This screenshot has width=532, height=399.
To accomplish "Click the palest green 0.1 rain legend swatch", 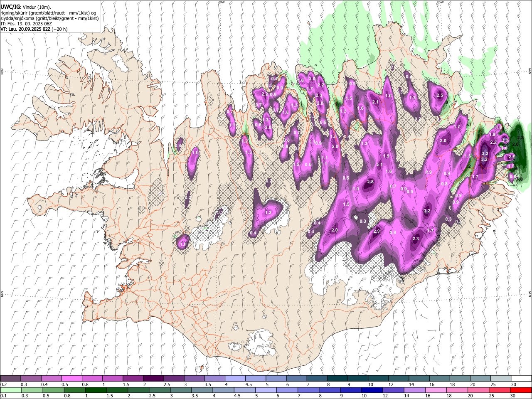I will pos(11,390).
